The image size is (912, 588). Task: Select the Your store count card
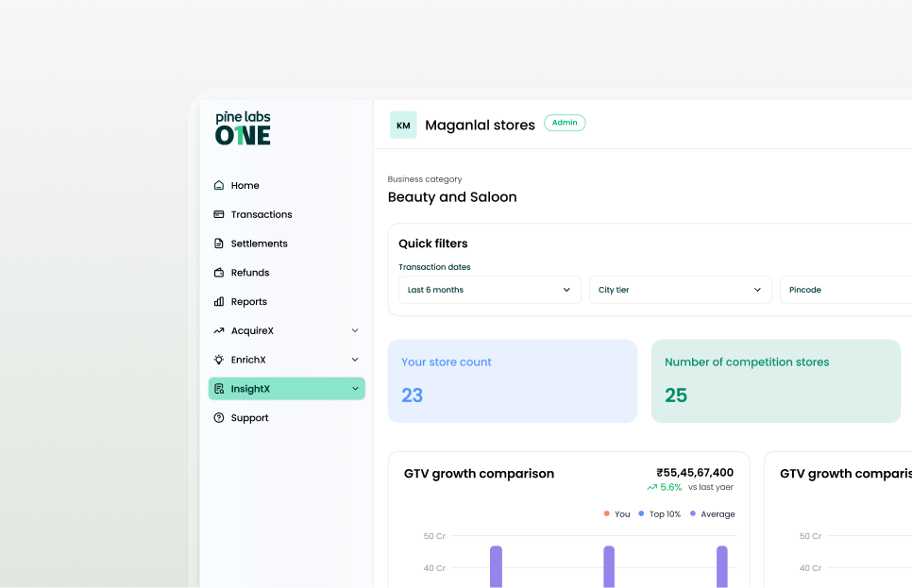[x=513, y=381]
